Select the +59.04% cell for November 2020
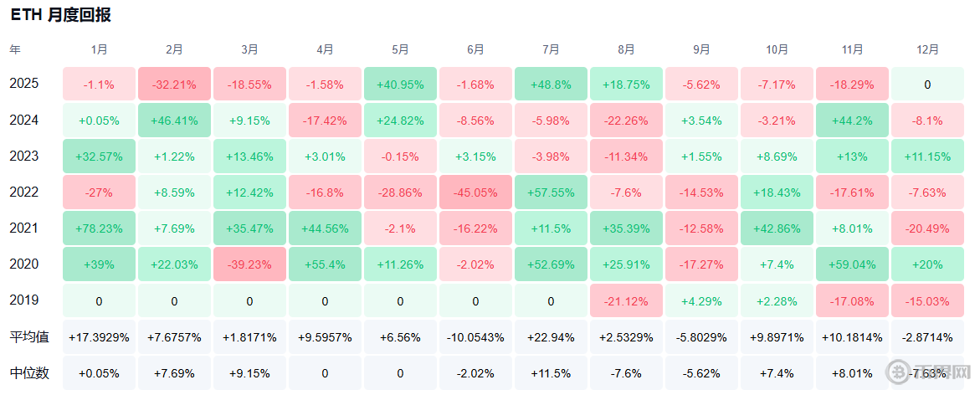Image resolution: width=980 pixels, height=395 pixels. pos(852,264)
